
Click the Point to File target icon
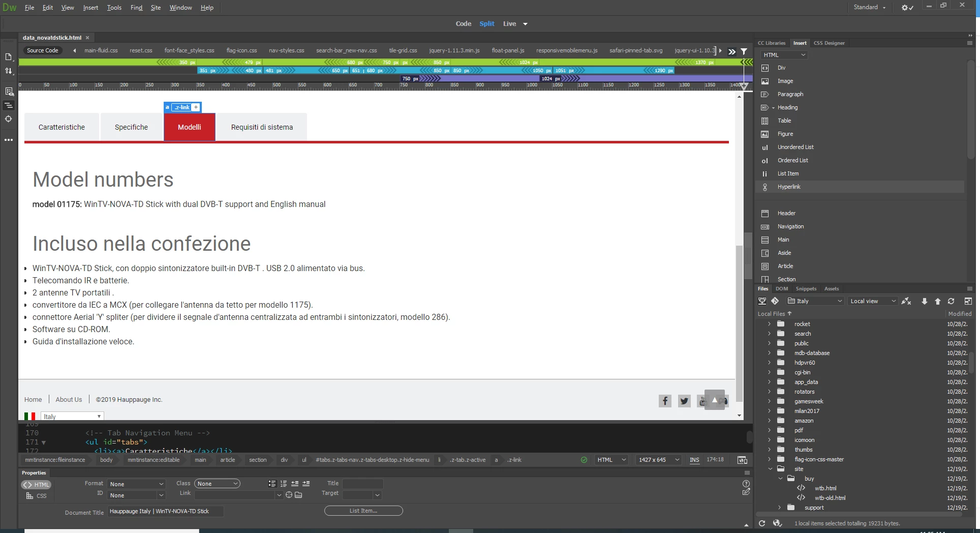(x=289, y=495)
